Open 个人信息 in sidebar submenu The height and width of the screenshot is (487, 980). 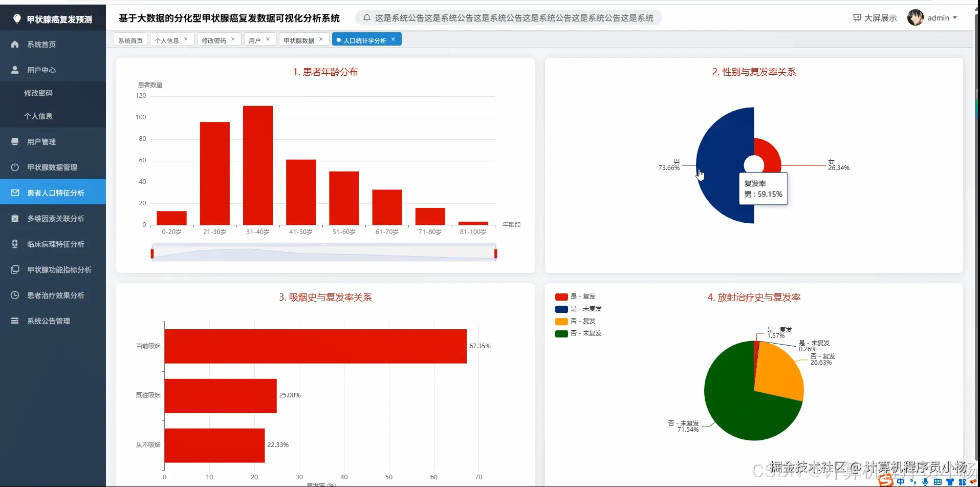click(x=53, y=116)
